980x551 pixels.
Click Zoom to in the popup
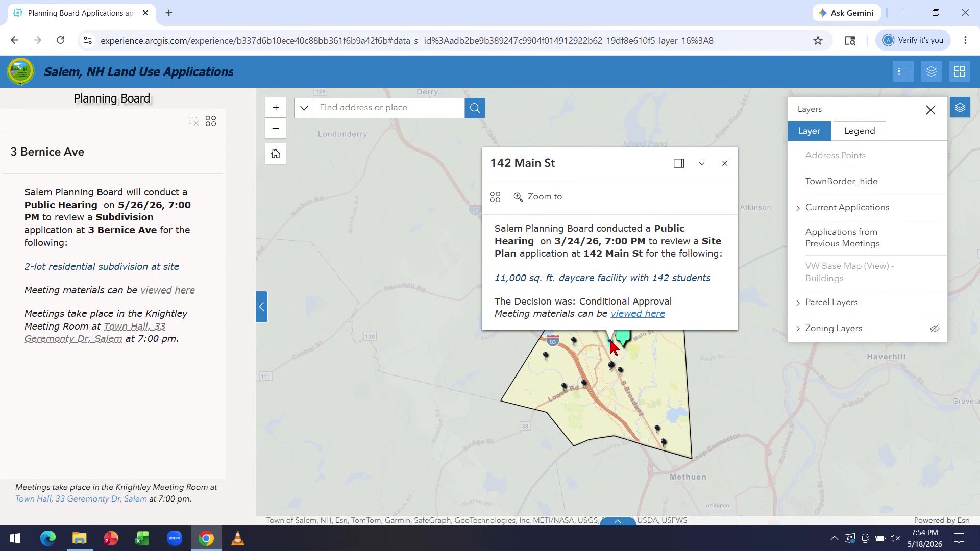(538, 197)
